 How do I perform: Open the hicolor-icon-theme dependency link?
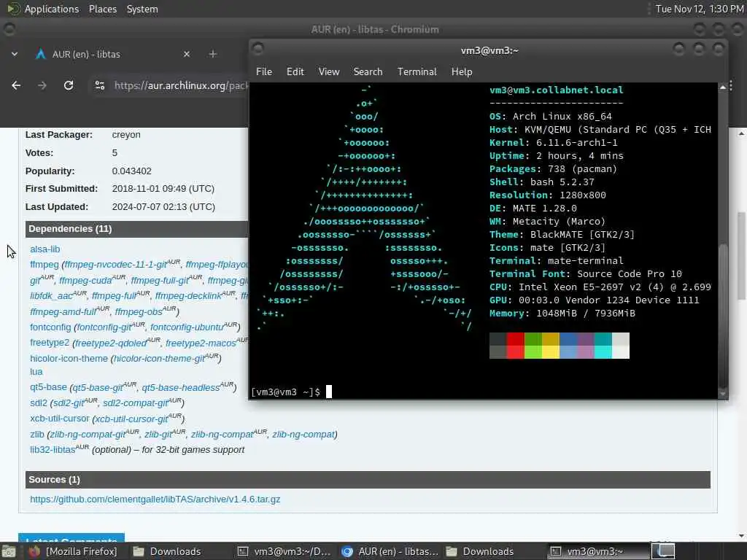tap(69, 358)
